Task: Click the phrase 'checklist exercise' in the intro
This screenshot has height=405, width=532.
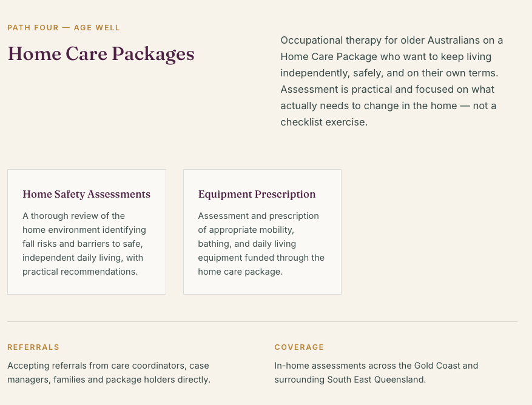Action: (x=323, y=122)
